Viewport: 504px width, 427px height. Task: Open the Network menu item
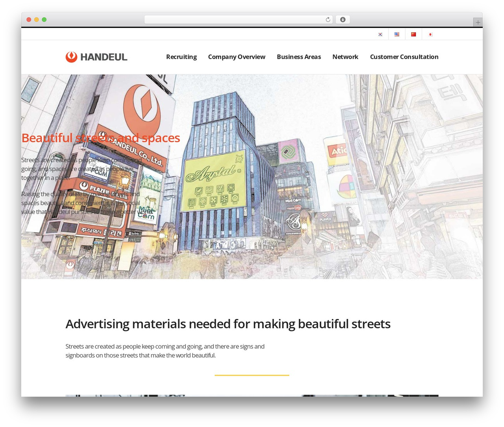[x=345, y=57]
